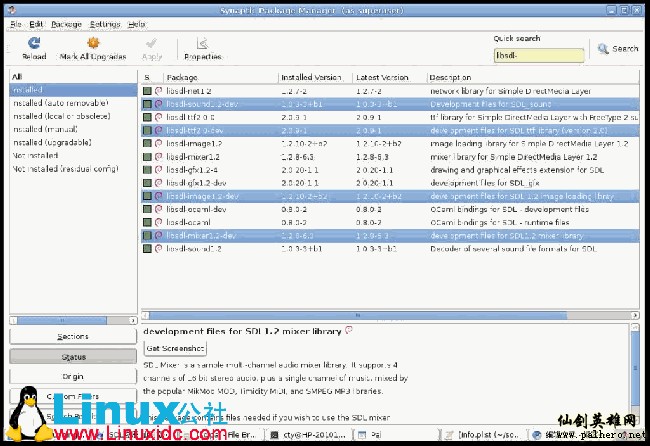Open the Package menu
The image size is (650, 446).
(x=66, y=23)
